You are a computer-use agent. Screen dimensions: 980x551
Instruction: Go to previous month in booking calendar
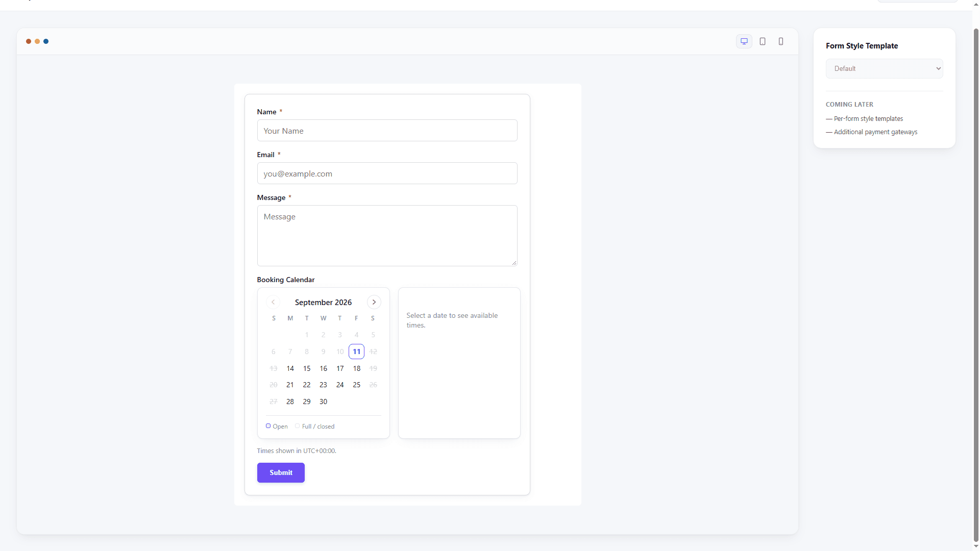273,302
